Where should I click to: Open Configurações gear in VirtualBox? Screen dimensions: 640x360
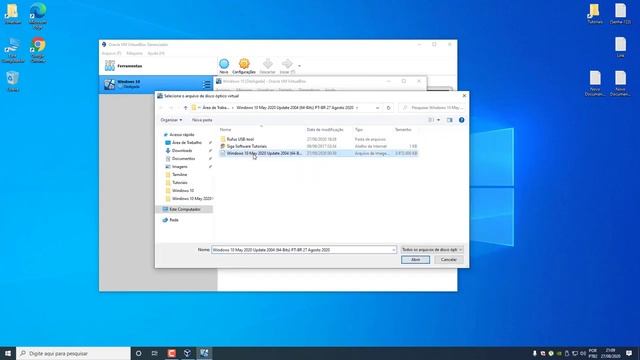coord(244,66)
